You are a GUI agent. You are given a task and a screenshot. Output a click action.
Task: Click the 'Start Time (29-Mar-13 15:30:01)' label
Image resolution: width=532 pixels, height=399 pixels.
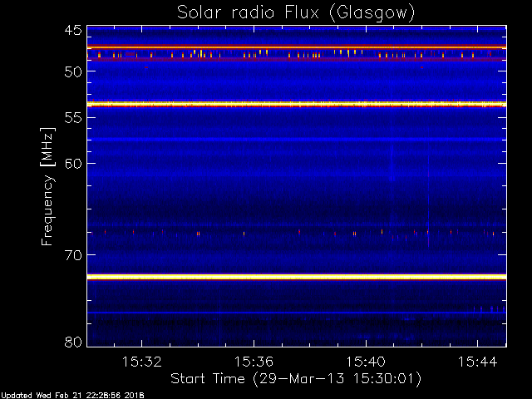point(296,379)
